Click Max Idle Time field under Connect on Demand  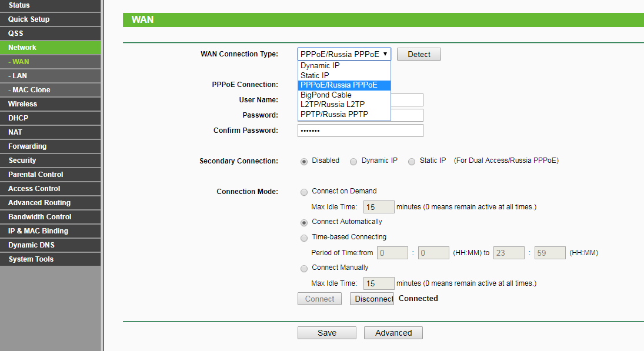point(378,207)
